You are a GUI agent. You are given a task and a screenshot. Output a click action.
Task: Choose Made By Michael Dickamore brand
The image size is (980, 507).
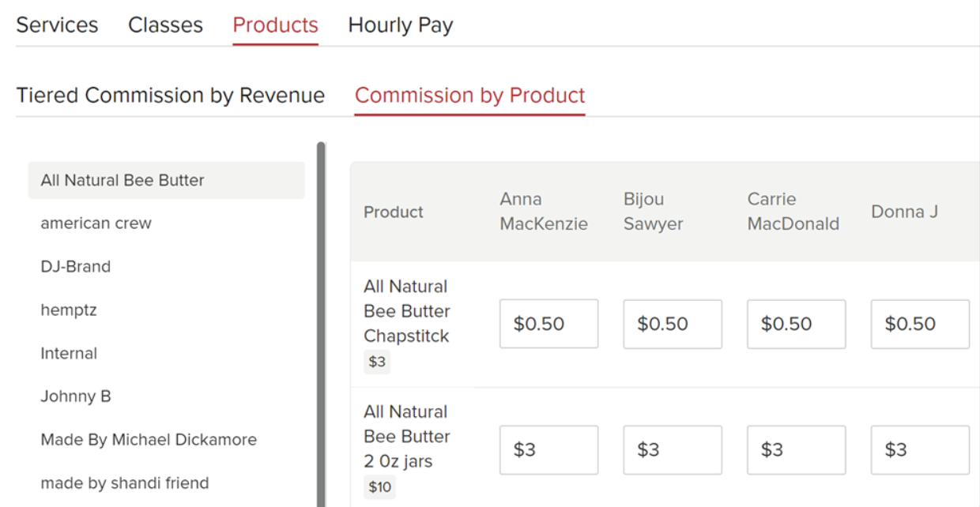point(149,440)
